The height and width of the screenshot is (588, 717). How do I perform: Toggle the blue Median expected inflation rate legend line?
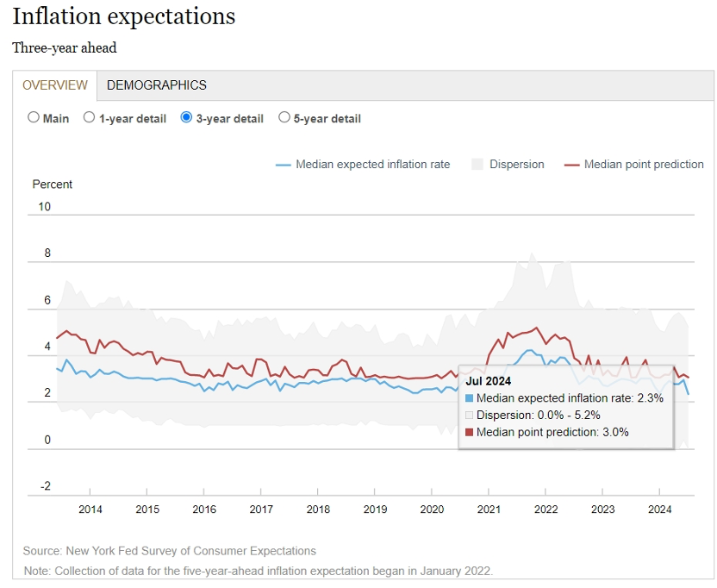(x=283, y=165)
